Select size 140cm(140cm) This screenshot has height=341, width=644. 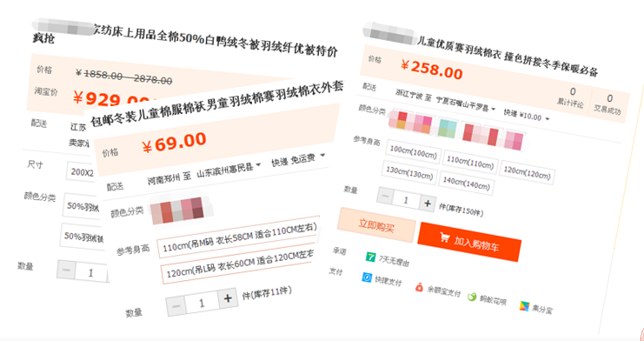(466, 183)
